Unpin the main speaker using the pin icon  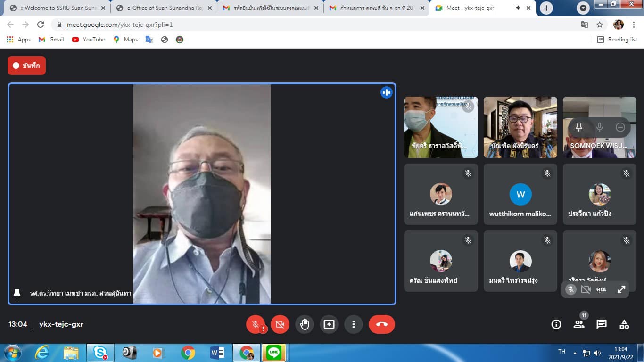pyautogui.click(x=17, y=294)
